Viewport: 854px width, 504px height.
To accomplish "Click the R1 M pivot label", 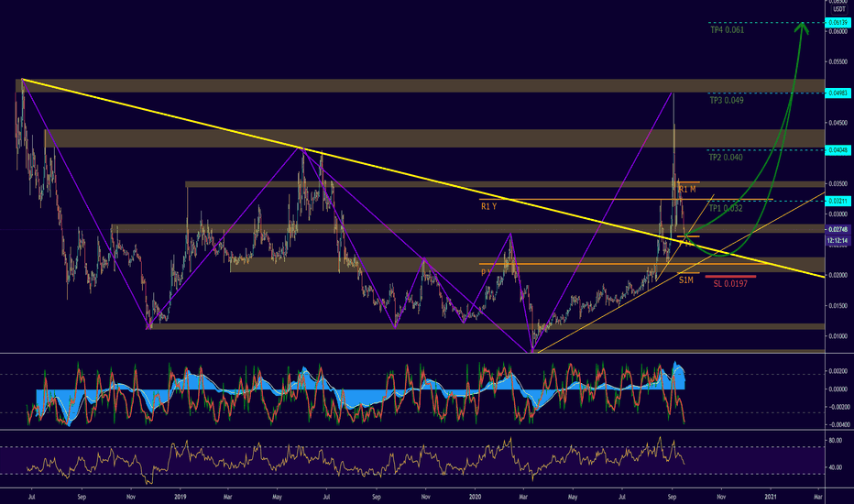I will pos(687,190).
